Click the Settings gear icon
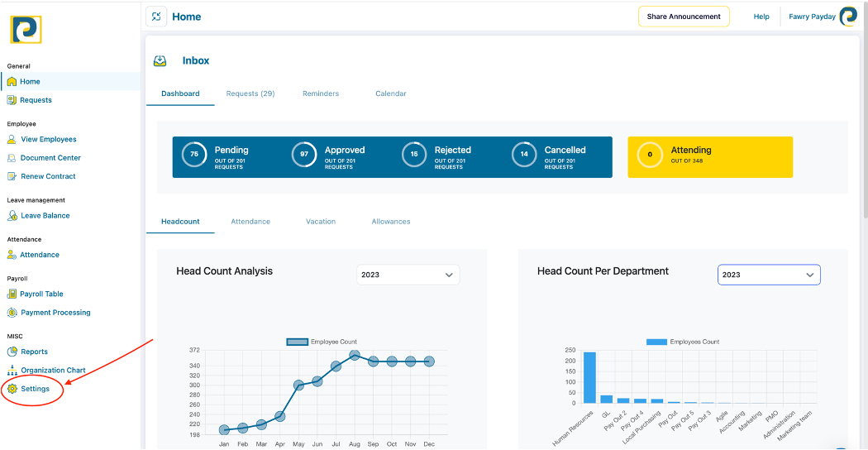 (x=12, y=389)
